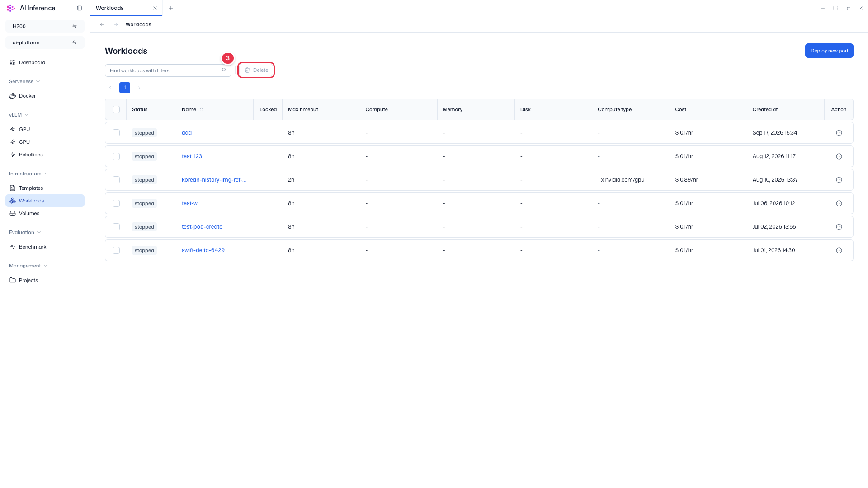Check the korean-history-img-ref workload checkbox
Image resolution: width=868 pixels, height=488 pixels.
point(116,180)
